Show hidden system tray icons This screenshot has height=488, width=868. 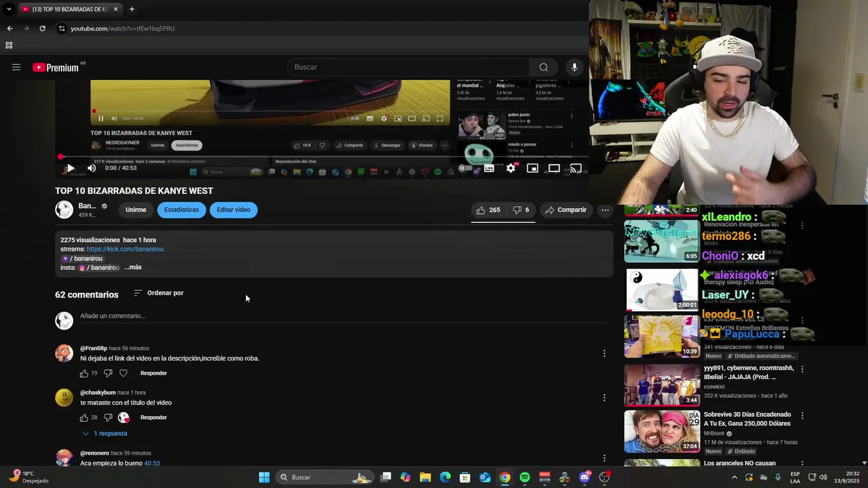coord(734,477)
